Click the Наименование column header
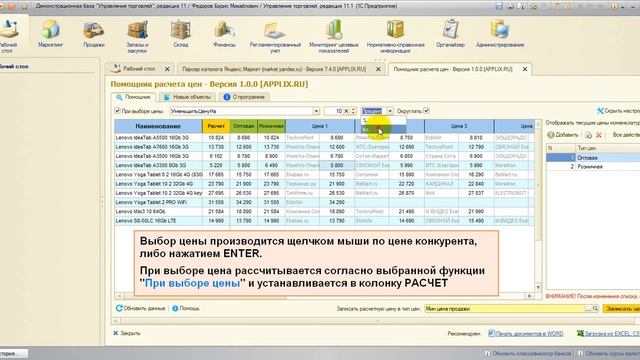Screen dimensions: 640x360 (x=158, y=126)
